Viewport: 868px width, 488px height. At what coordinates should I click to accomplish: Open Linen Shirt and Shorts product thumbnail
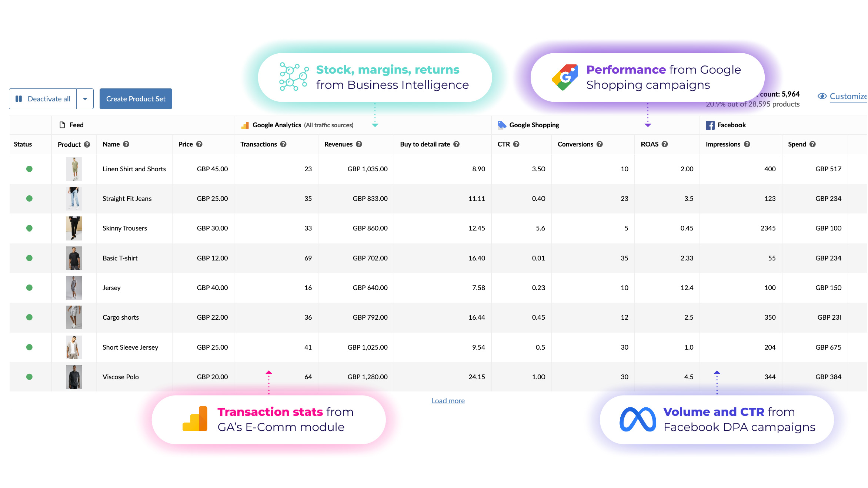tap(74, 169)
